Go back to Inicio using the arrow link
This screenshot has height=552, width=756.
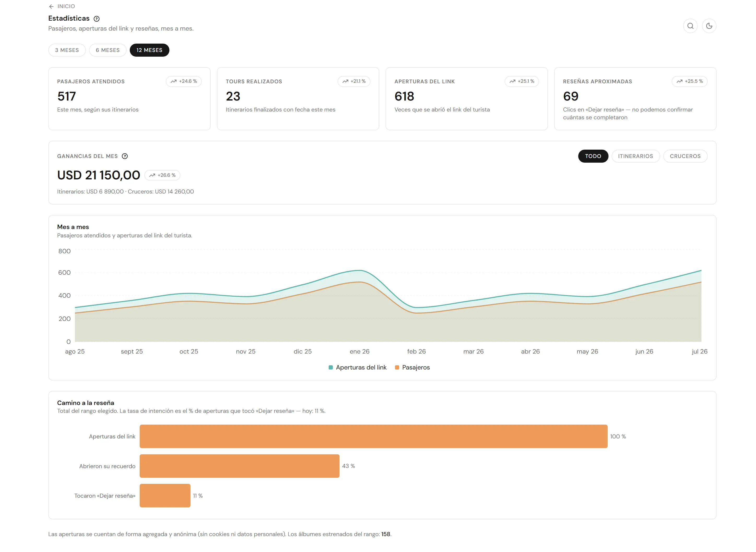click(x=62, y=6)
